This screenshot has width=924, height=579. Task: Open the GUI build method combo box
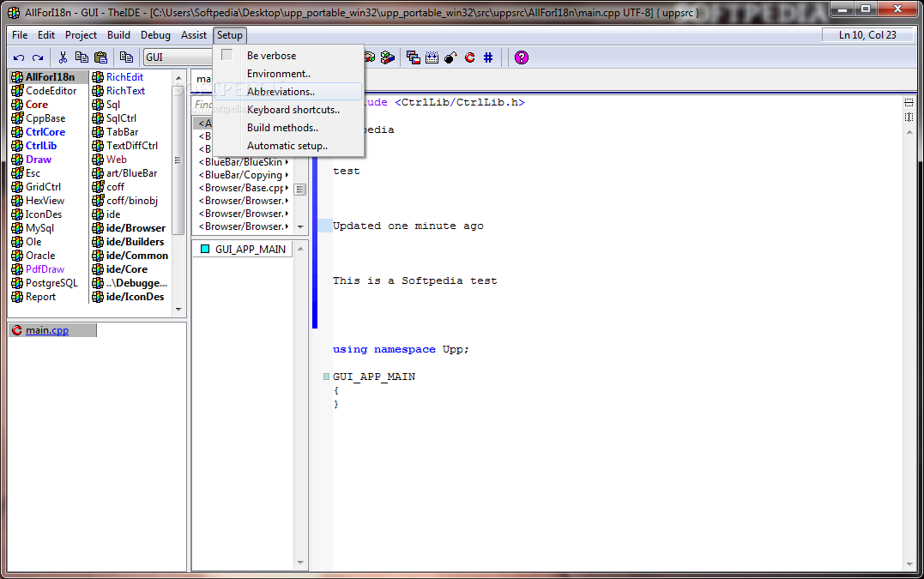tap(178, 57)
